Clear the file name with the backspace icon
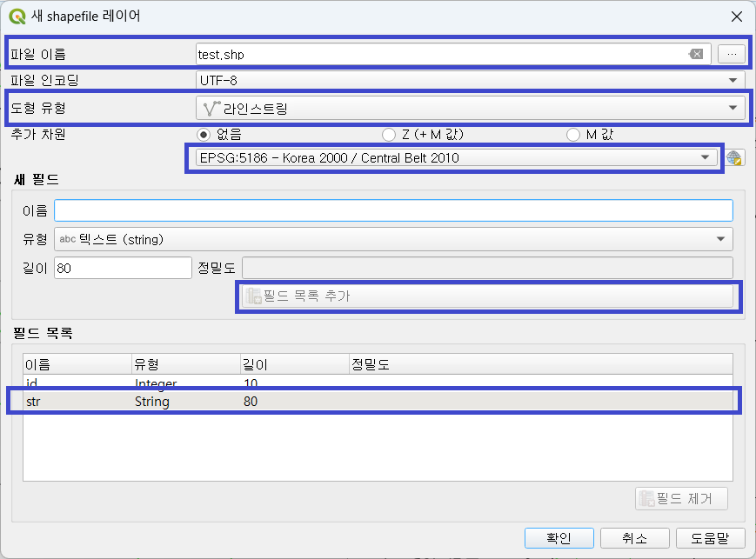The height and width of the screenshot is (559, 756). pyautogui.click(x=696, y=54)
